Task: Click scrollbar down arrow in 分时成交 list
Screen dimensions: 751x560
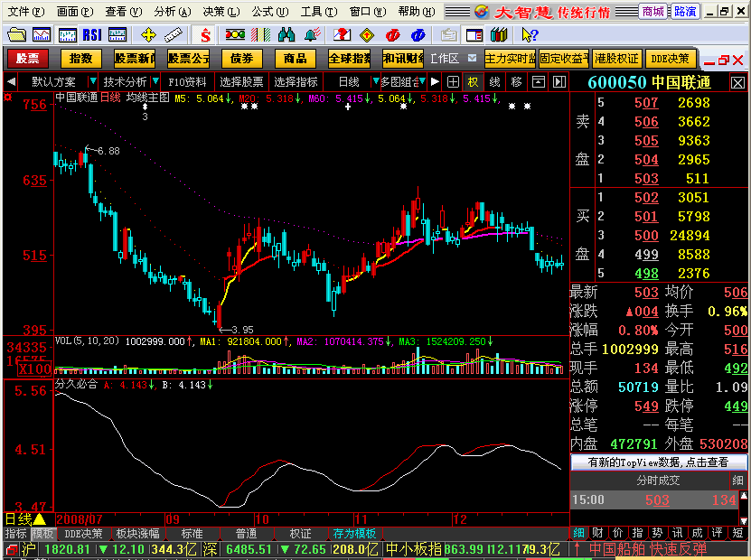Action: click(744, 519)
